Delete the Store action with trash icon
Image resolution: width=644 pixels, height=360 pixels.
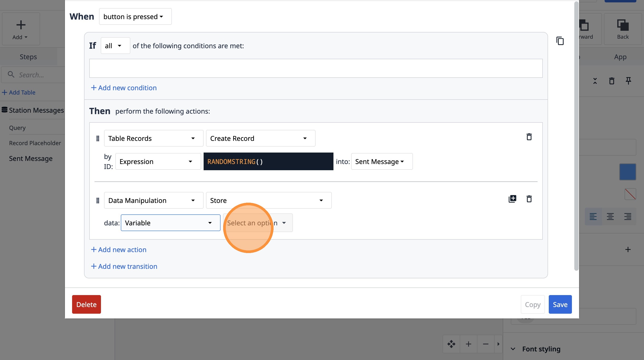click(529, 199)
